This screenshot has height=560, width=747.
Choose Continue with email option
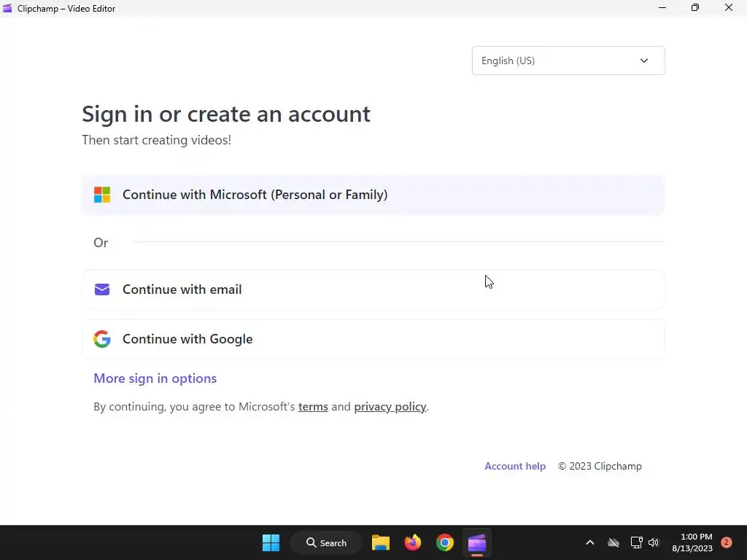click(x=373, y=289)
